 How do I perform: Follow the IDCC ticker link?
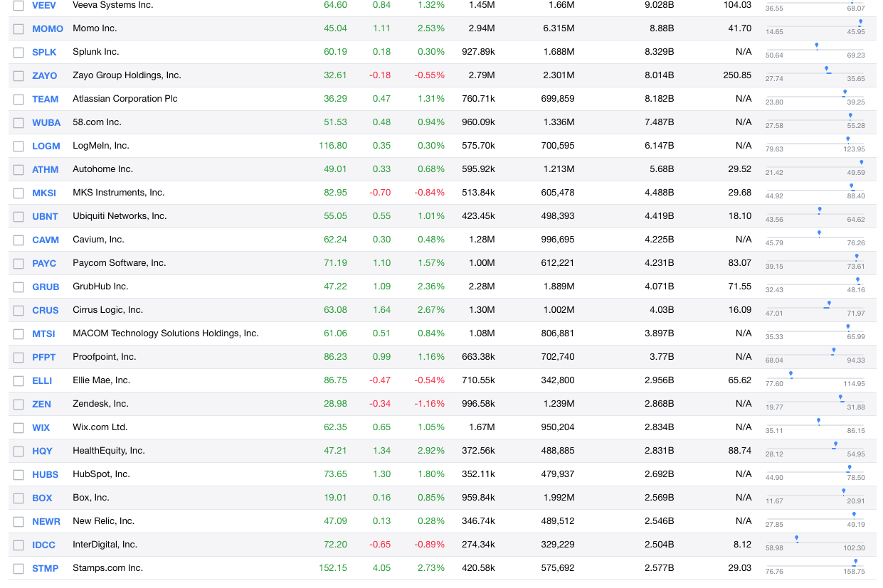tap(43, 545)
